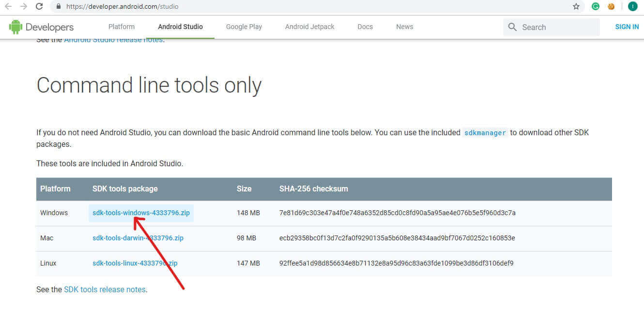Viewport: 644px width, 315px height.
Task: Reload the page with the refresh icon
Action: pyautogui.click(x=39, y=7)
